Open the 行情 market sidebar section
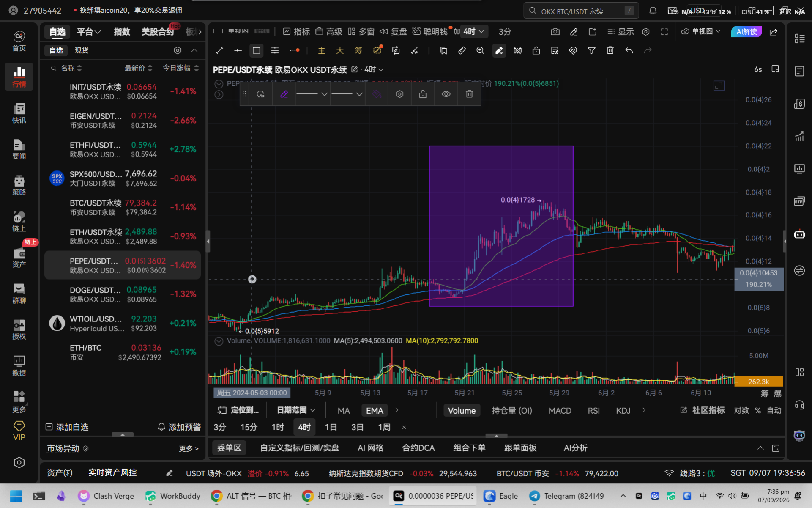This screenshot has height=508, width=812. [19, 77]
